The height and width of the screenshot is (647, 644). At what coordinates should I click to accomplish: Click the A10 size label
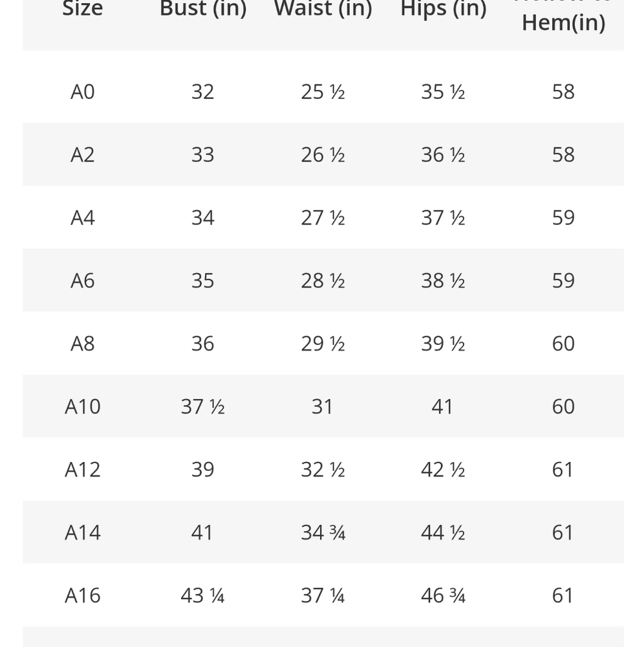click(x=82, y=406)
